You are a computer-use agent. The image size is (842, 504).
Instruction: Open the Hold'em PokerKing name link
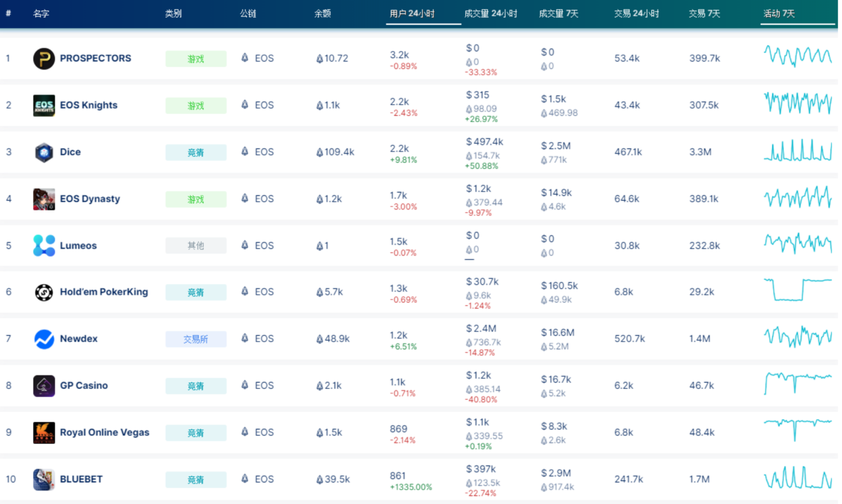[104, 292]
